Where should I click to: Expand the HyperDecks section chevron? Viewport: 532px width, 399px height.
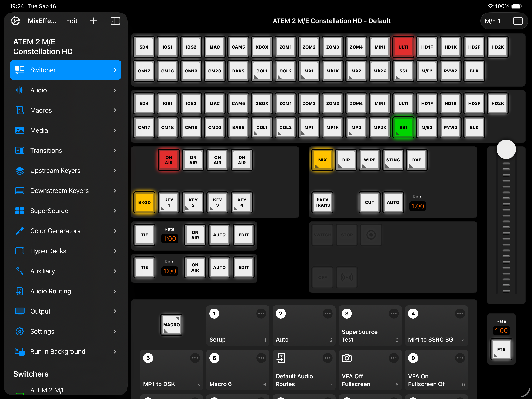pyautogui.click(x=115, y=251)
